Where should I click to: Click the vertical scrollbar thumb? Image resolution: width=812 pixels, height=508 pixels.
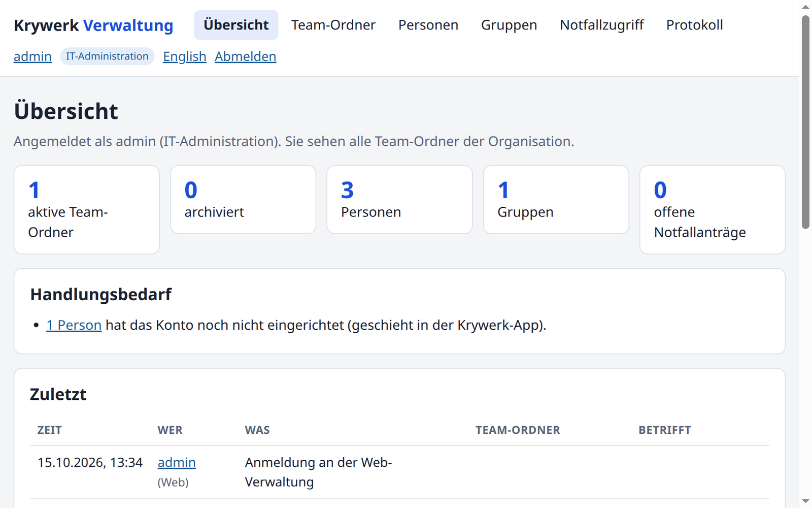point(805,122)
